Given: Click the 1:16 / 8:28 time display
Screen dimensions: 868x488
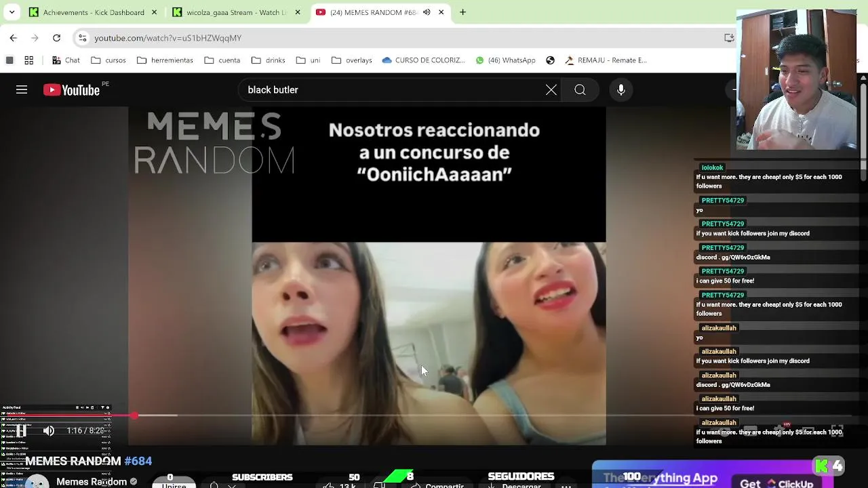Looking at the screenshot, I should click(x=86, y=430).
